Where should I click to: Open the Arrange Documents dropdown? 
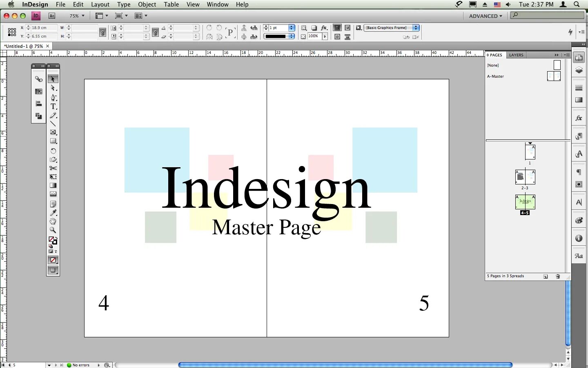pyautogui.click(x=141, y=16)
